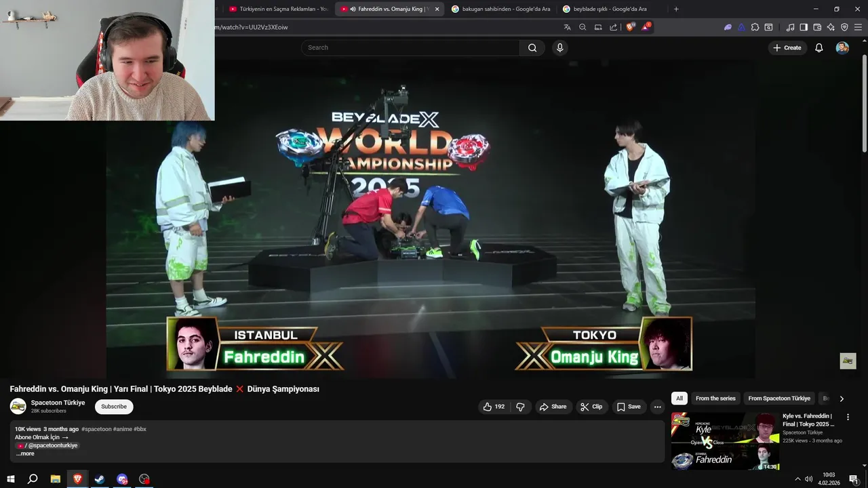Click the taskbar clock showing 10:03
The image size is (868, 488).
coord(829,479)
